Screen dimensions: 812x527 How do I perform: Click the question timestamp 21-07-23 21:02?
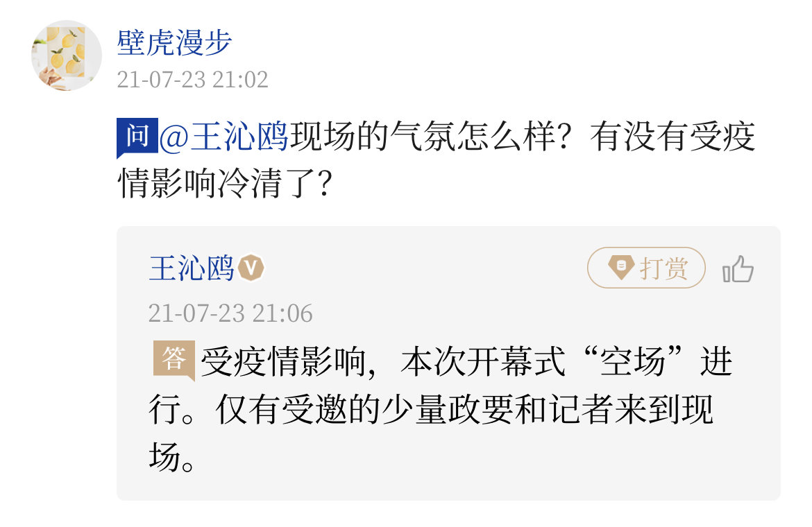pos(192,79)
